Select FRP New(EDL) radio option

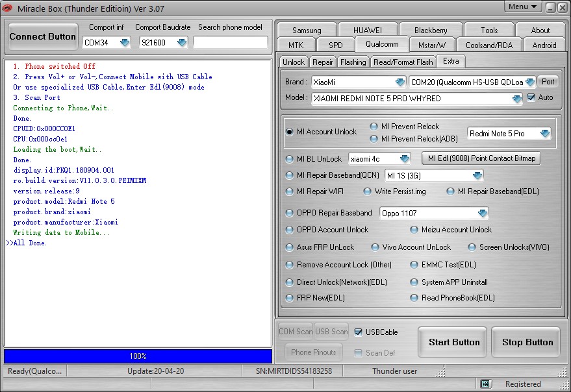point(290,298)
